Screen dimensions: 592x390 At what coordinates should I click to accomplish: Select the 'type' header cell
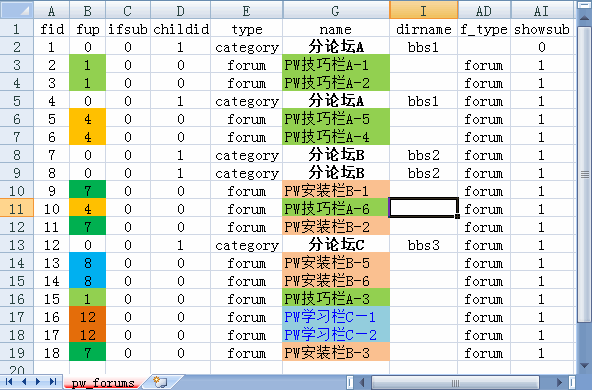pos(247,29)
